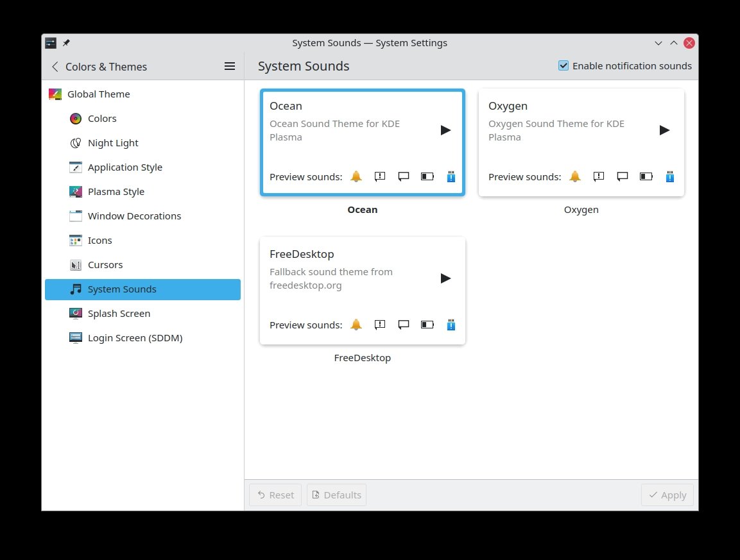Play the Ocean theme bell preview sound

pyautogui.click(x=356, y=176)
